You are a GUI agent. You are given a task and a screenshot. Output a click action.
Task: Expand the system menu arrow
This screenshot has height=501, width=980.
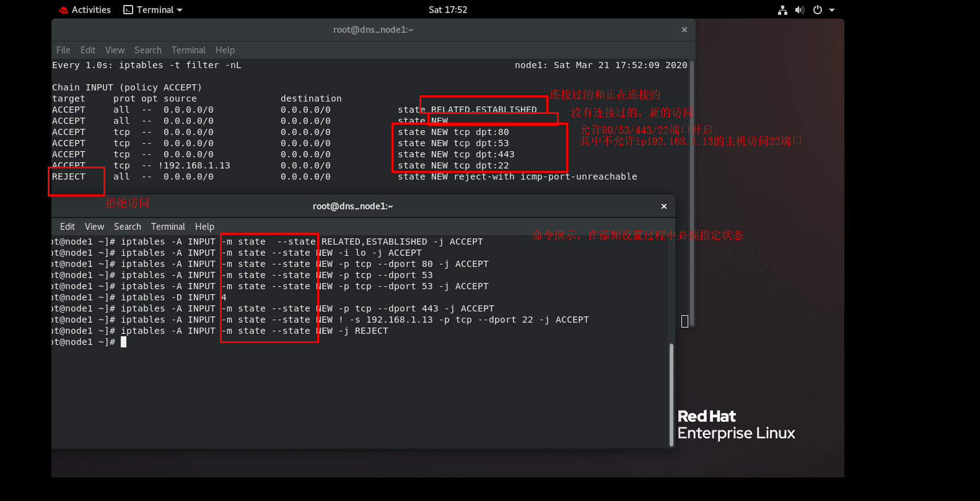(x=832, y=10)
